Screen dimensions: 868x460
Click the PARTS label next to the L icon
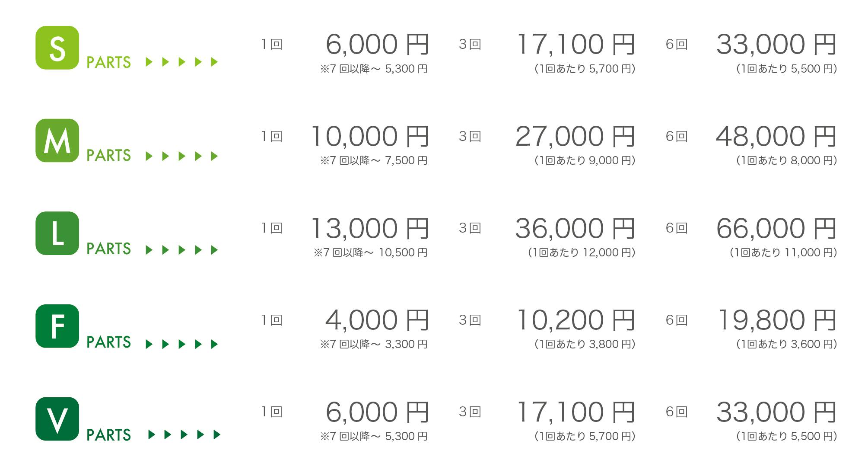click(x=108, y=249)
